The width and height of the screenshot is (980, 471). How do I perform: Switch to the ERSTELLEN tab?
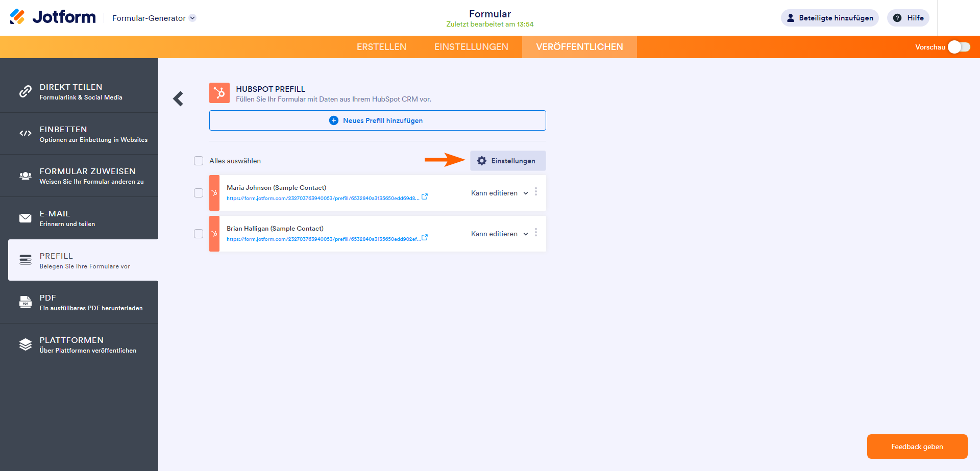click(x=381, y=47)
